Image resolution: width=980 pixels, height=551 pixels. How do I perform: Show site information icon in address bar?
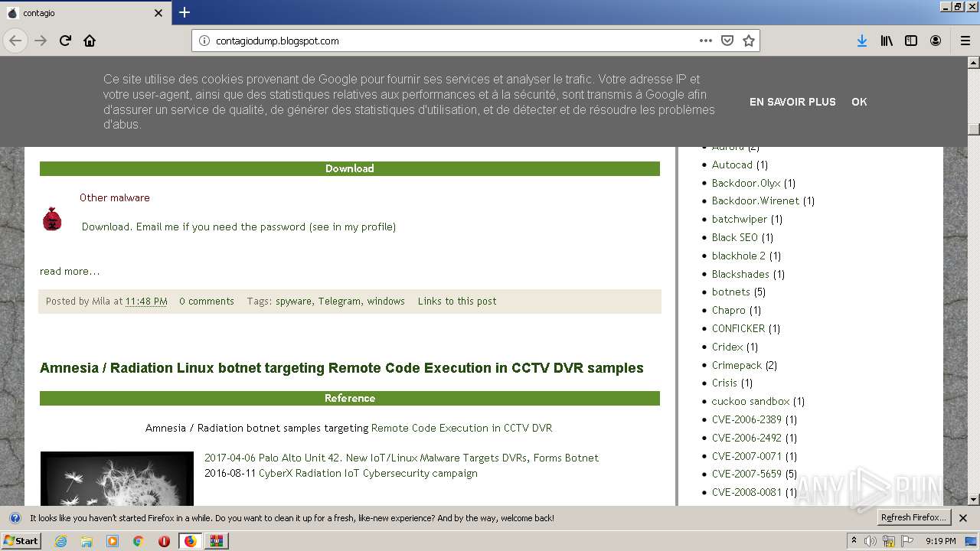[204, 41]
